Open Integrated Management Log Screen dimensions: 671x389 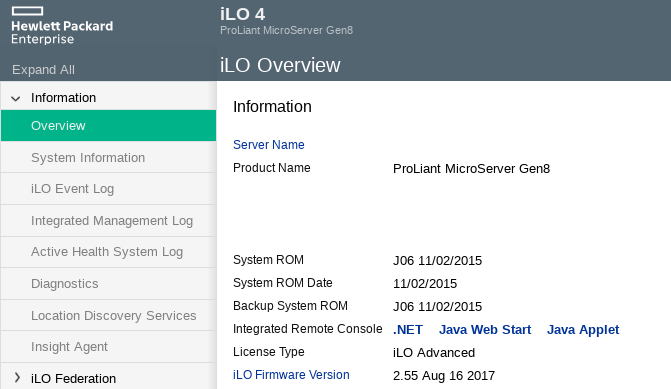[108, 220]
